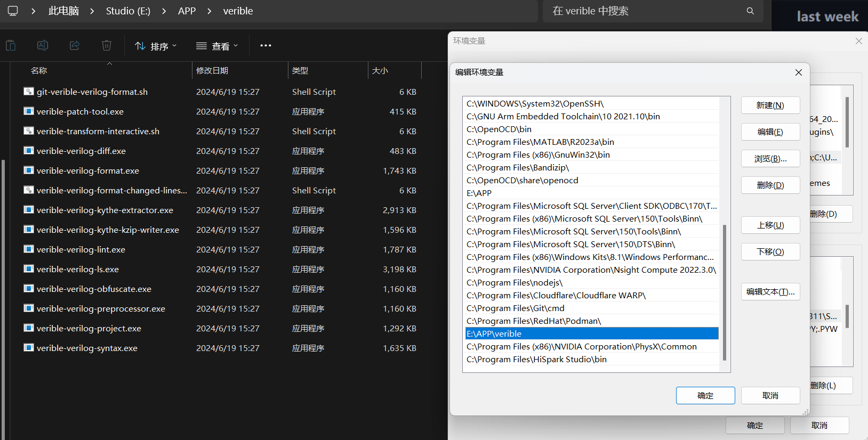Navigate to Studio (E:) breadcrumb

coord(128,11)
